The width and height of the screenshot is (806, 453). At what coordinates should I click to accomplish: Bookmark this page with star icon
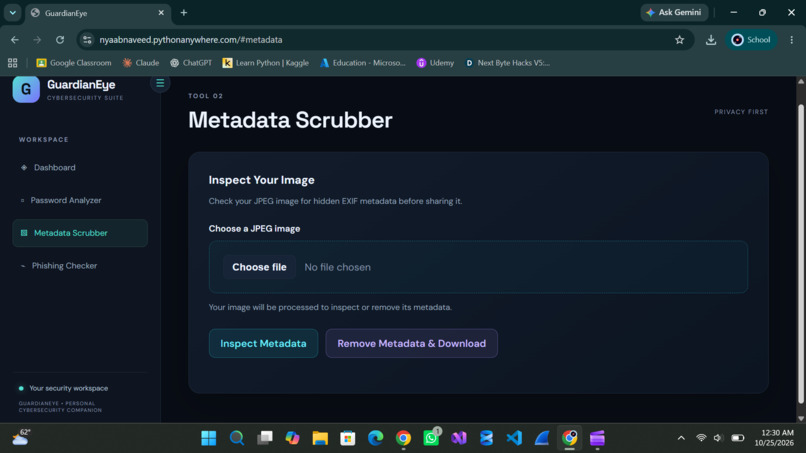coord(680,40)
